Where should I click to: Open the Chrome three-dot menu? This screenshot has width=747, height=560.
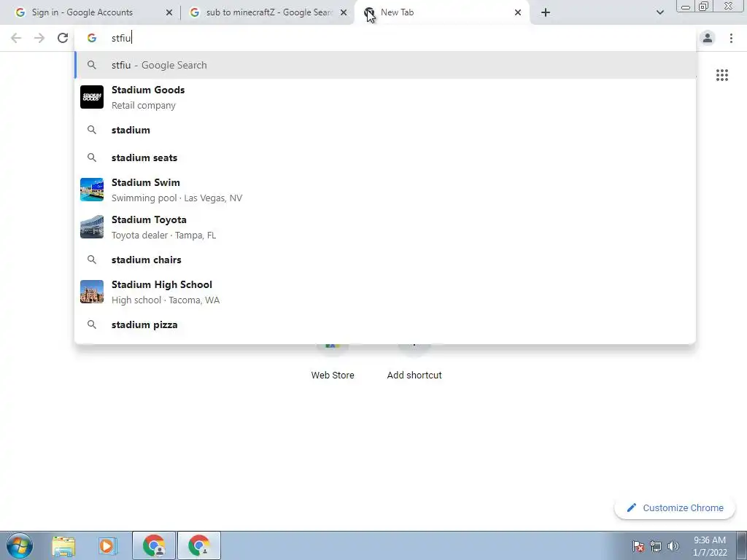point(731,38)
